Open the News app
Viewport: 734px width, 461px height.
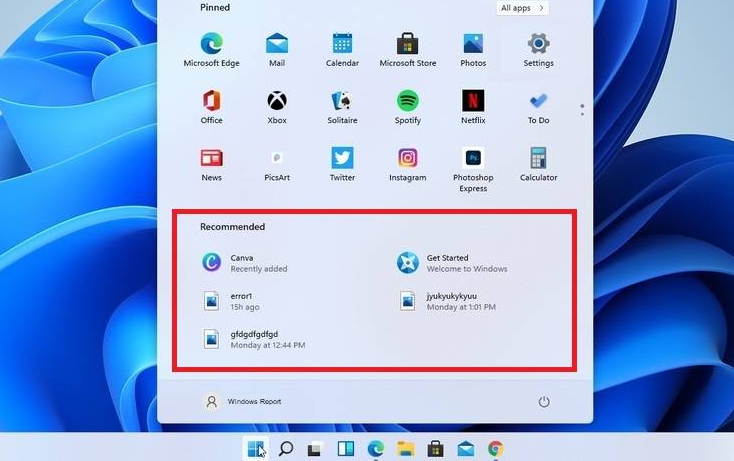212,164
